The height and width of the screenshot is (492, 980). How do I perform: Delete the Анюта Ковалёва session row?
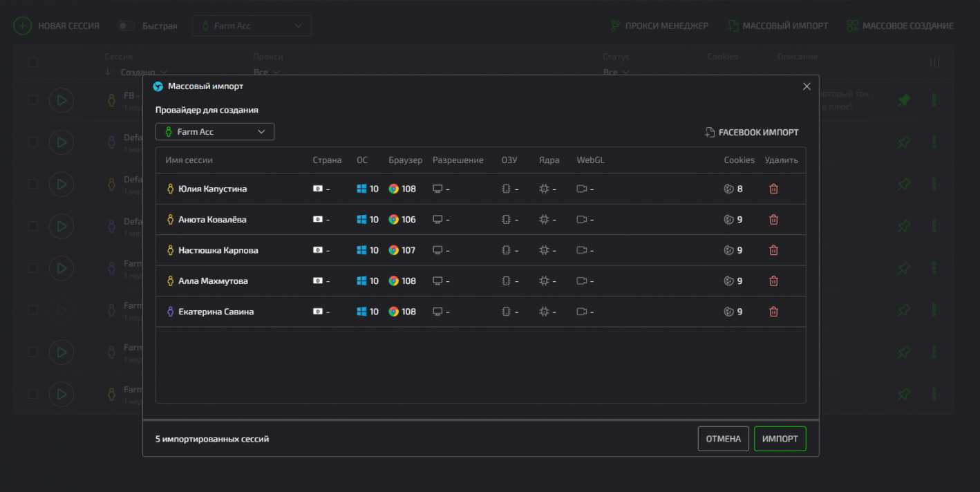(x=773, y=220)
